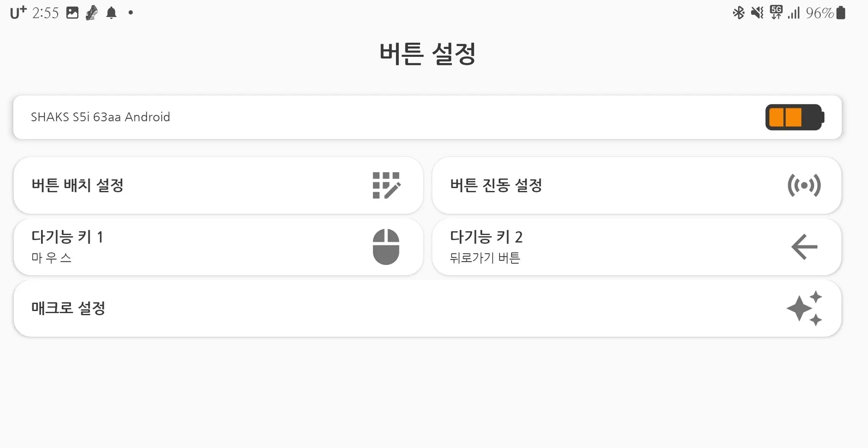Open 버튼 진동 설정 label

pos(496,185)
